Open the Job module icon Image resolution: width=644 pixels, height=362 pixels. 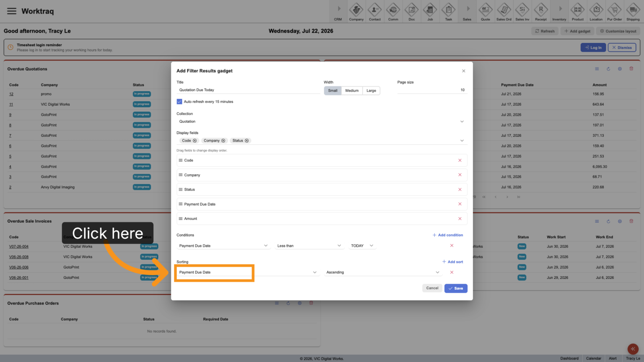pyautogui.click(x=430, y=11)
